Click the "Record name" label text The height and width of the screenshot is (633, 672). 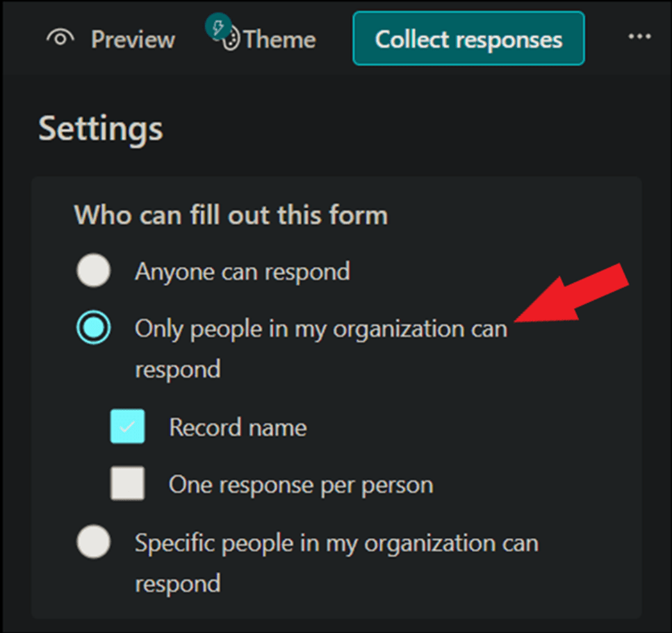[x=238, y=427]
